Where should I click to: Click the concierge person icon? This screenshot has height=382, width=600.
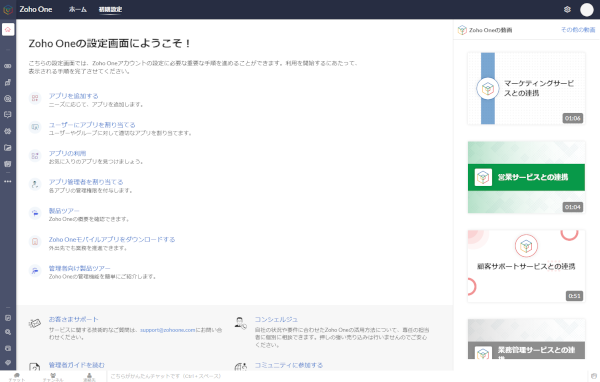[x=241, y=323]
